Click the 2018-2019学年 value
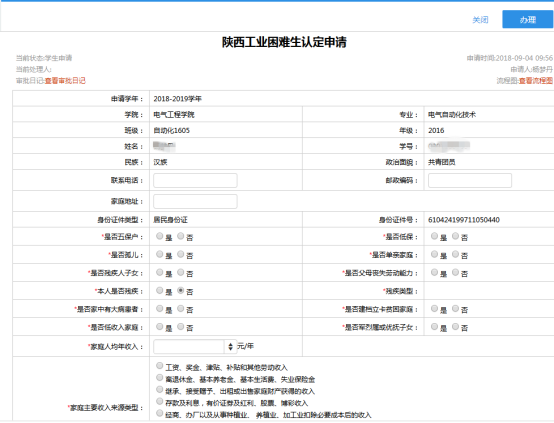The width and height of the screenshot is (554, 423). [x=177, y=99]
